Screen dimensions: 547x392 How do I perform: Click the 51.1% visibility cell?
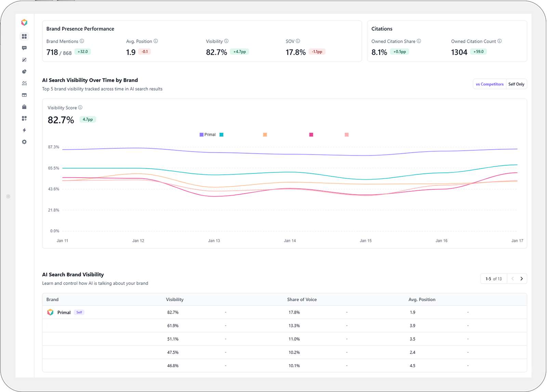pyautogui.click(x=173, y=339)
